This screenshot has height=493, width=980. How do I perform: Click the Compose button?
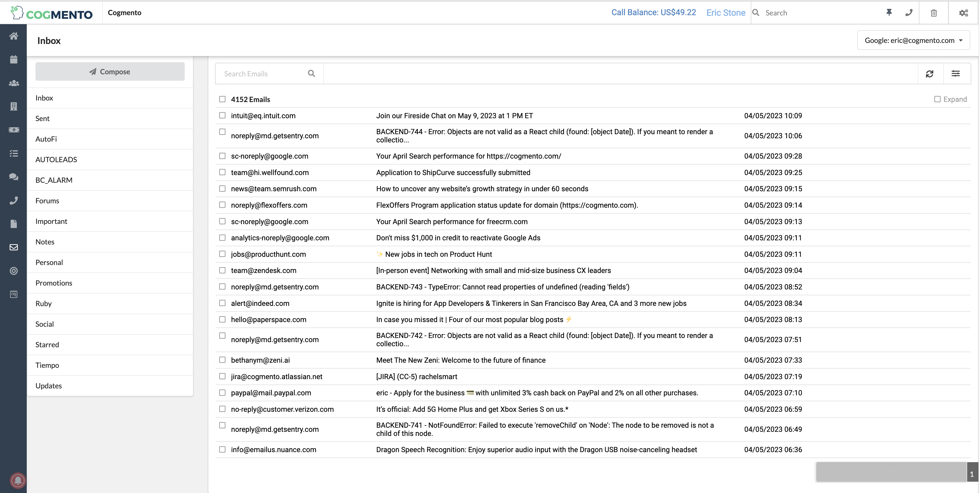click(110, 71)
